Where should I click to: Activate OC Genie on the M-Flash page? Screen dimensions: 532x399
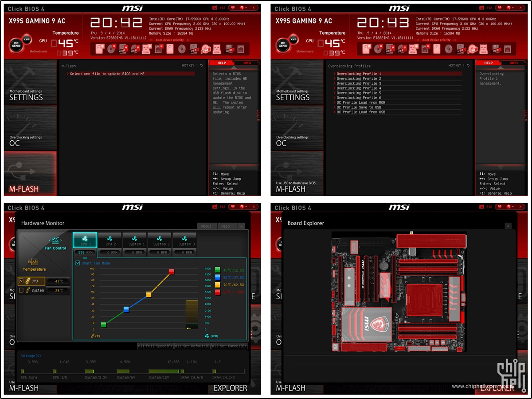pyautogui.click(x=16, y=45)
